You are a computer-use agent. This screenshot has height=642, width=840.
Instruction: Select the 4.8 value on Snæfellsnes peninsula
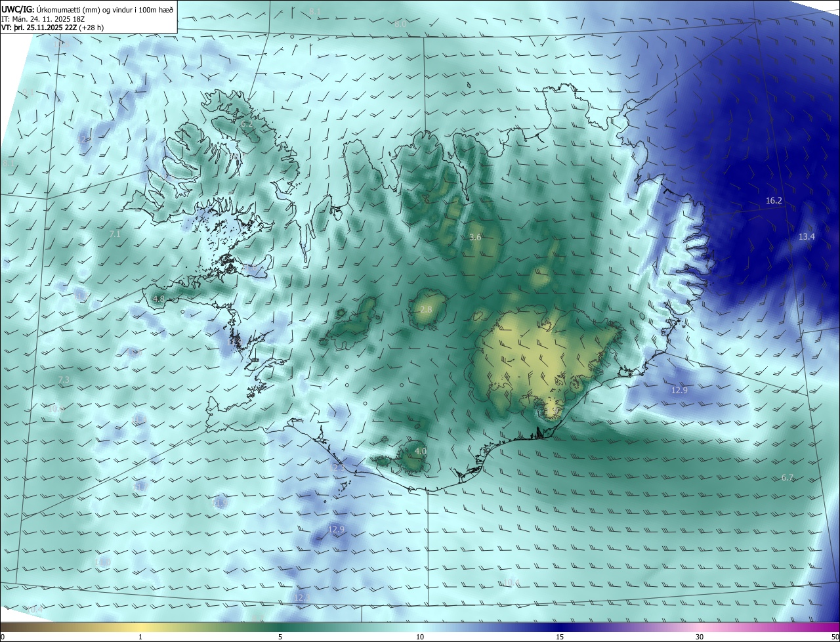point(158,299)
